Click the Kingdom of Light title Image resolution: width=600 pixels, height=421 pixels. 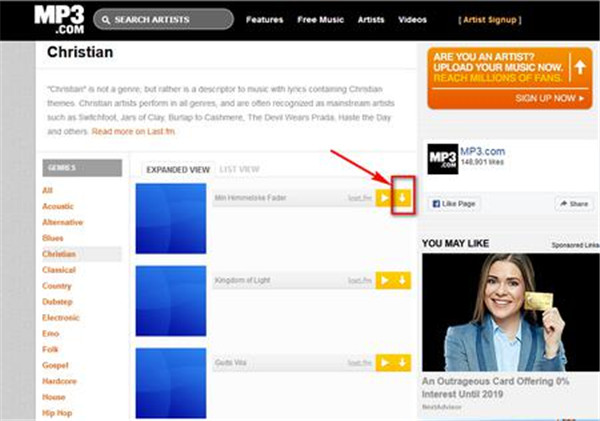coord(243,280)
